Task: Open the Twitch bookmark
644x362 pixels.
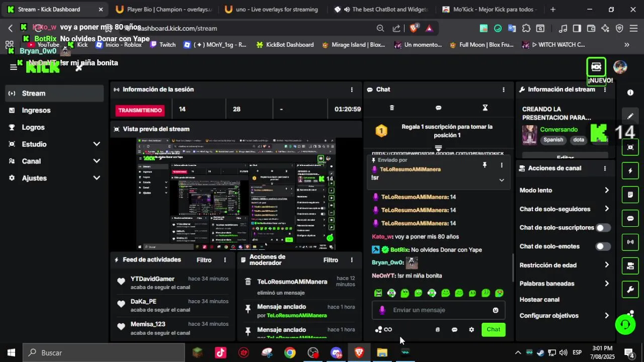Action: (x=163, y=45)
